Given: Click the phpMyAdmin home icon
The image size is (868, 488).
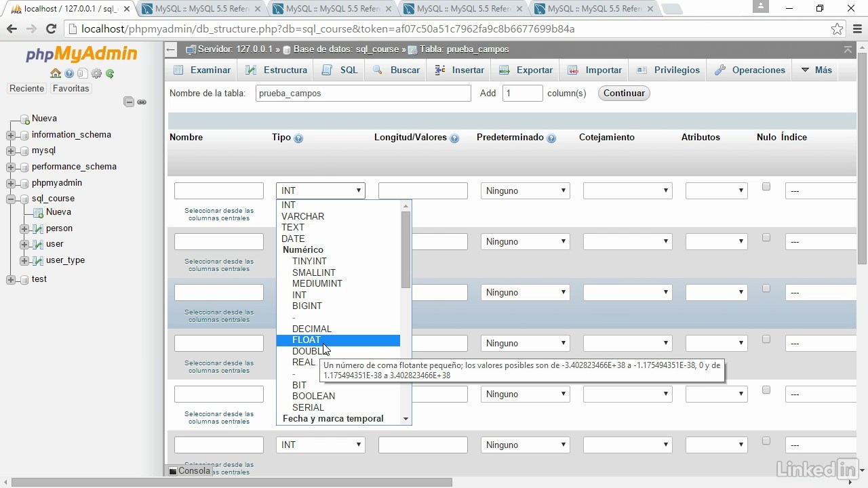Looking at the screenshot, I should pos(56,73).
